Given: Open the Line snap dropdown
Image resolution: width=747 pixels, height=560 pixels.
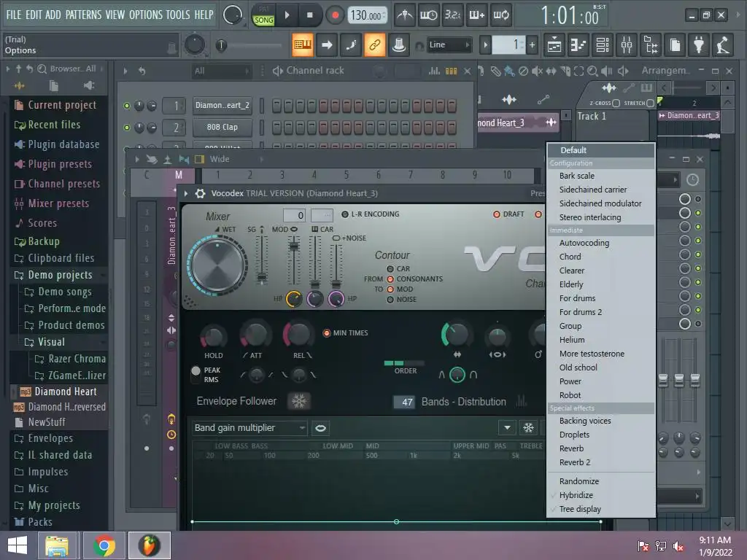Looking at the screenshot, I should [x=449, y=44].
